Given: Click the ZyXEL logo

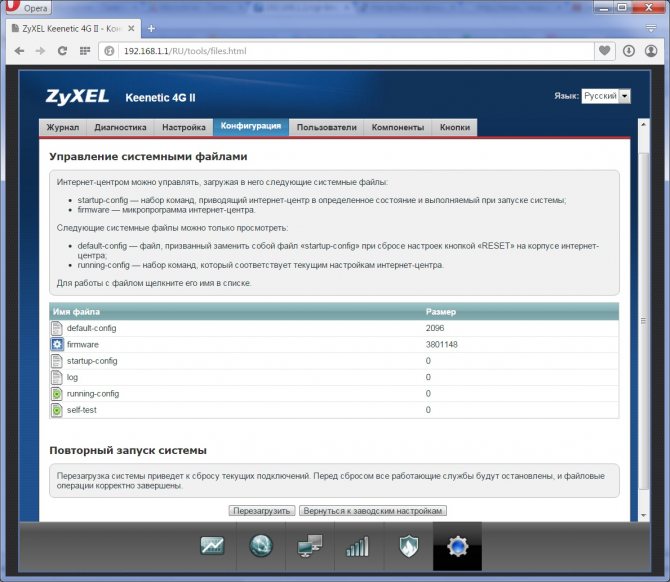Looking at the screenshot, I should click(77, 97).
